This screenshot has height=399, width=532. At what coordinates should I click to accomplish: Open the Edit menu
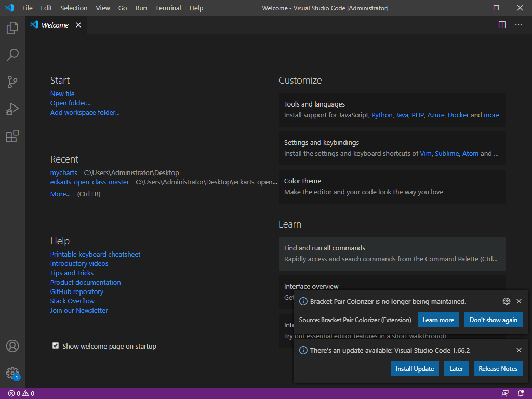coord(46,8)
